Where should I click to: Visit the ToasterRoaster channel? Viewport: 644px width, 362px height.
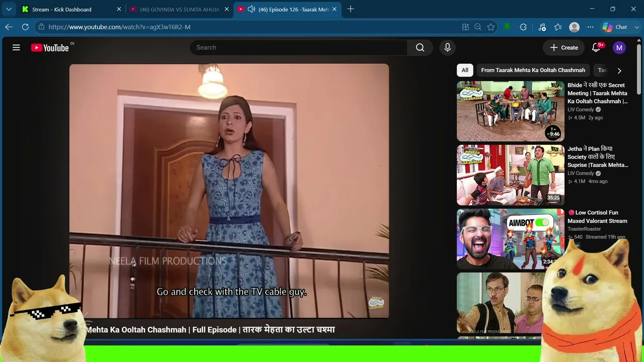(584, 229)
